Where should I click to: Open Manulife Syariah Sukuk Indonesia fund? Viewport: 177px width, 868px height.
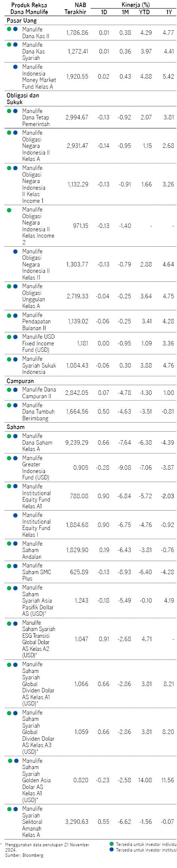coord(39,365)
